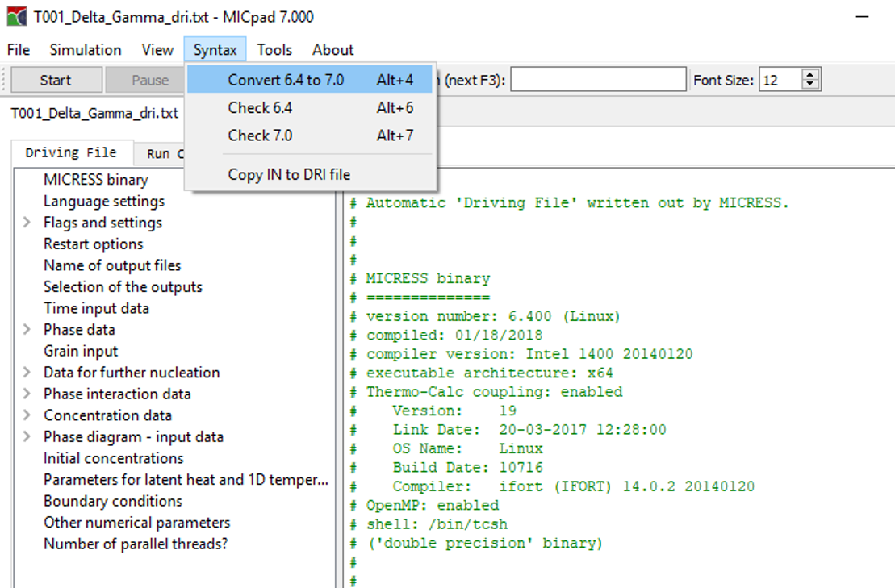The height and width of the screenshot is (588, 895).
Task: Open the Simulation menu
Action: coord(86,50)
